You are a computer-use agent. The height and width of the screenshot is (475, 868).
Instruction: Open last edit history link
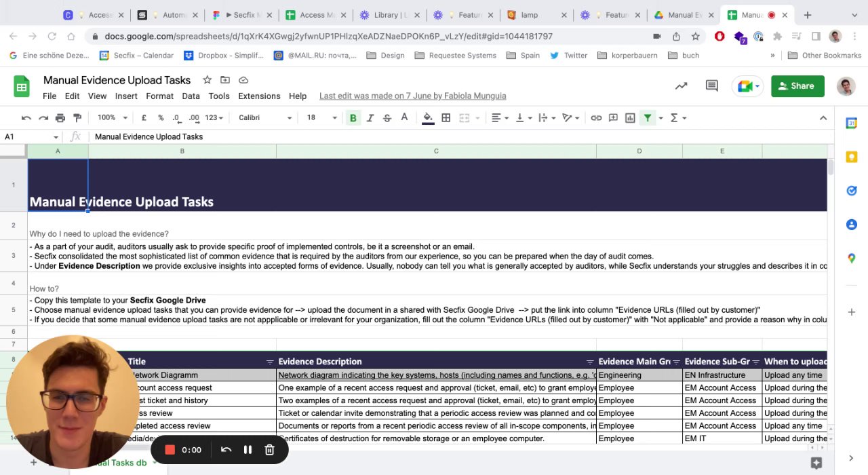412,96
